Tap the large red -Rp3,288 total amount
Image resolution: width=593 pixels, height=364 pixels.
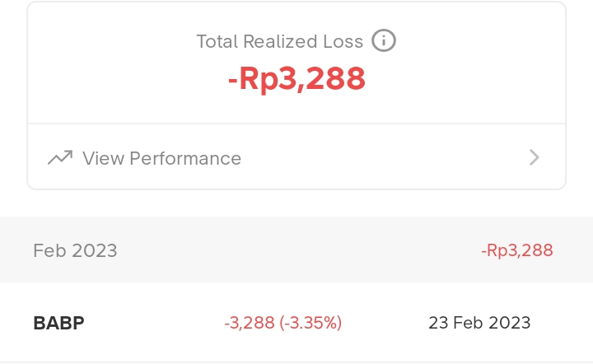[x=296, y=79]
